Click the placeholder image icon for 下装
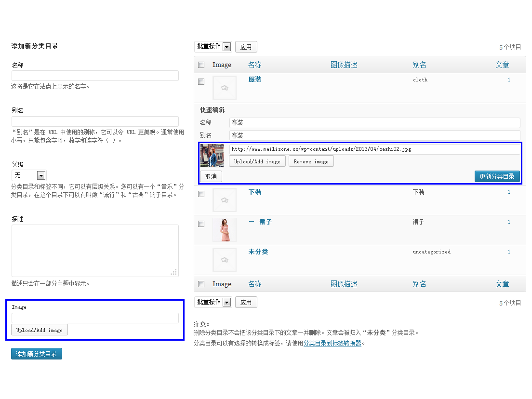Image resolution: width=532 pixels, height=399 pixels. point(224,200)
